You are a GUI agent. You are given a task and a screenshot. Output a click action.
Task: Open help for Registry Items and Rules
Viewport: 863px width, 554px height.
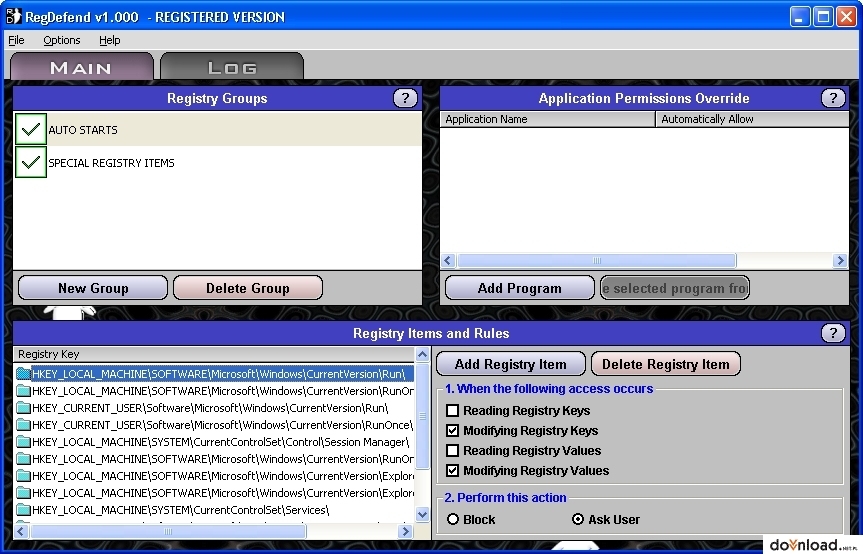[x=833, y=333]
